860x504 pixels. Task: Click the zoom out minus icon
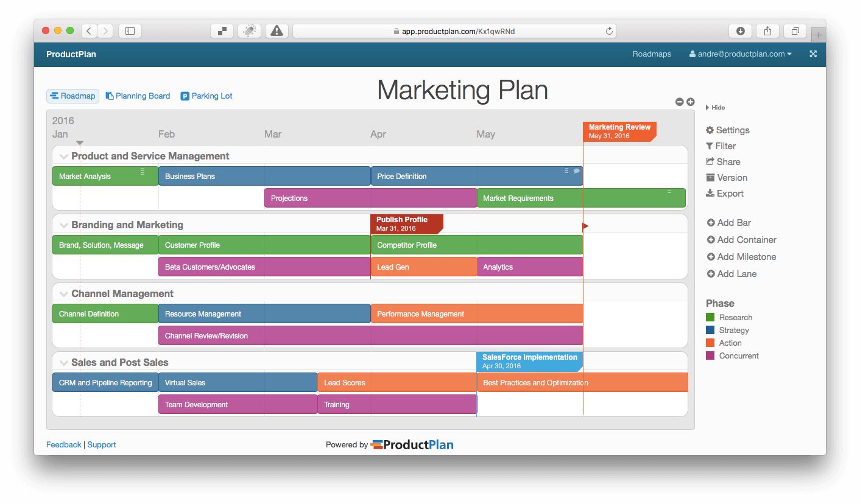tap(680, 102)
